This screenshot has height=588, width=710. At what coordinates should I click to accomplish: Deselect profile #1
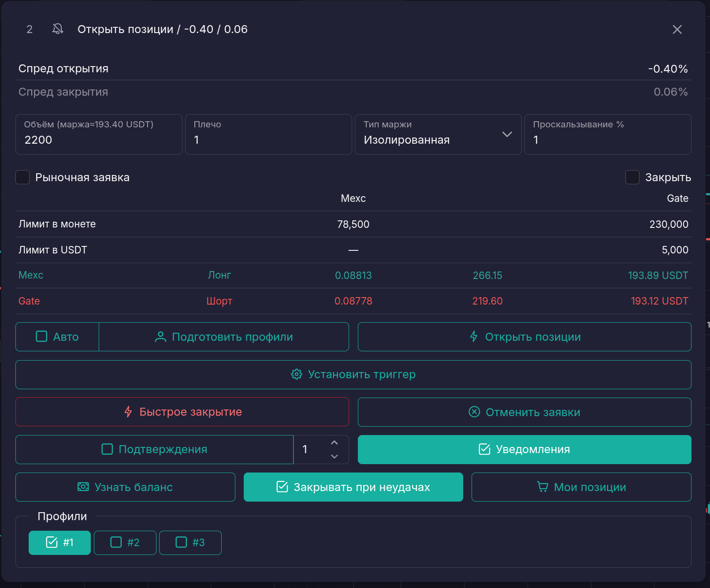(59, 542)
